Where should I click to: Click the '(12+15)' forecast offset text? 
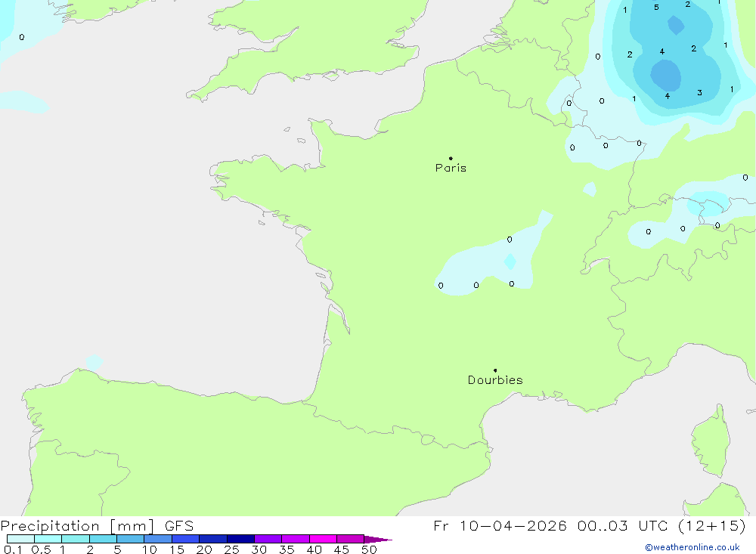point(711,526)
